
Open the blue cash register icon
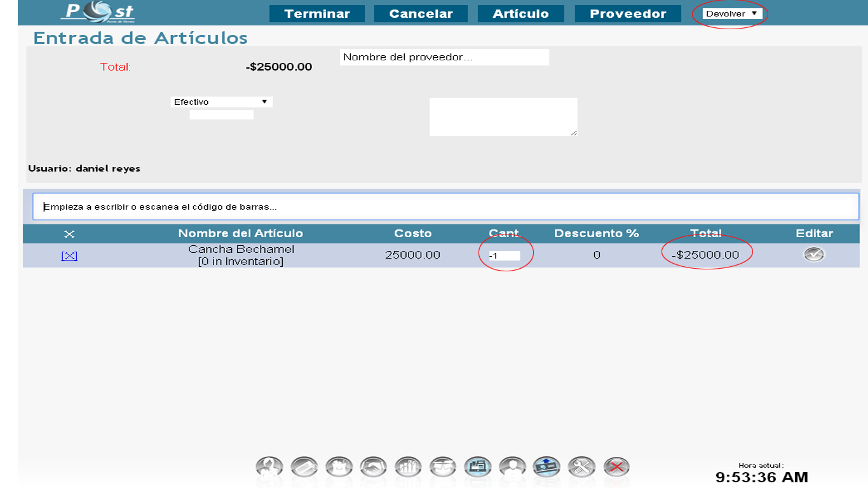tap(477, 468)
